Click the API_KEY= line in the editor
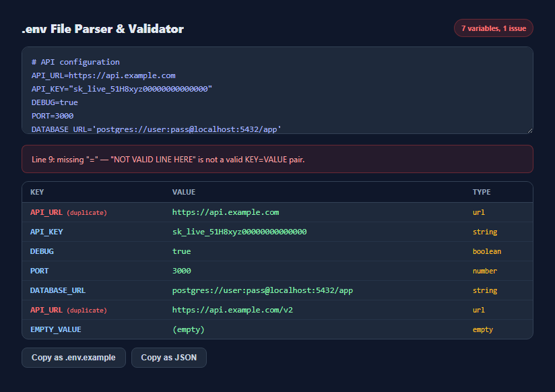 coord(122,89)
